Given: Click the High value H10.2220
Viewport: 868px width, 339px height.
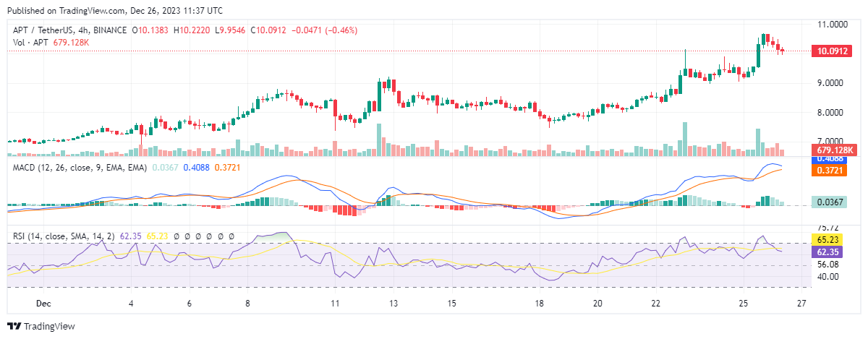Looking at the screenshot, I should coord(192,30).
